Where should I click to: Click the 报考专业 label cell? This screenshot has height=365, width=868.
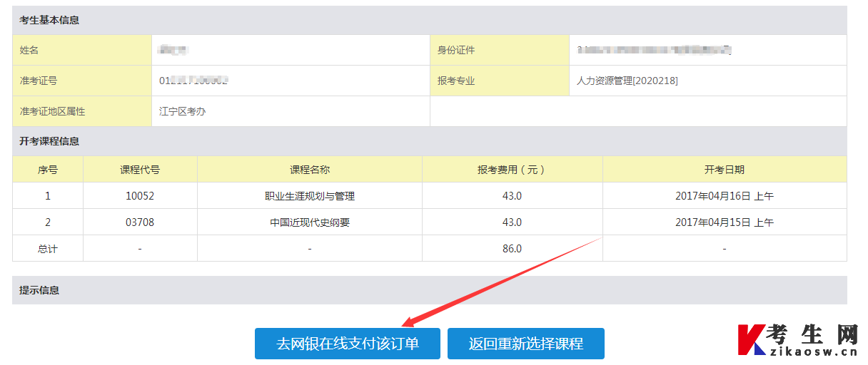point(500,81)
